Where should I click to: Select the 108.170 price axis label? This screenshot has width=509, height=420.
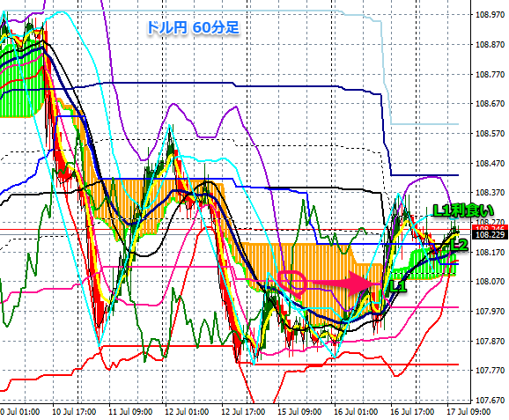click(x=490, y=252)
